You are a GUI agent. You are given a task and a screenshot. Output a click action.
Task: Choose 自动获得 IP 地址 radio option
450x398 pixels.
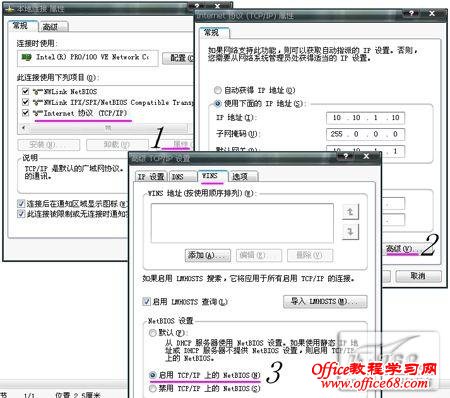pyautogui.click(x=218, y=90)
